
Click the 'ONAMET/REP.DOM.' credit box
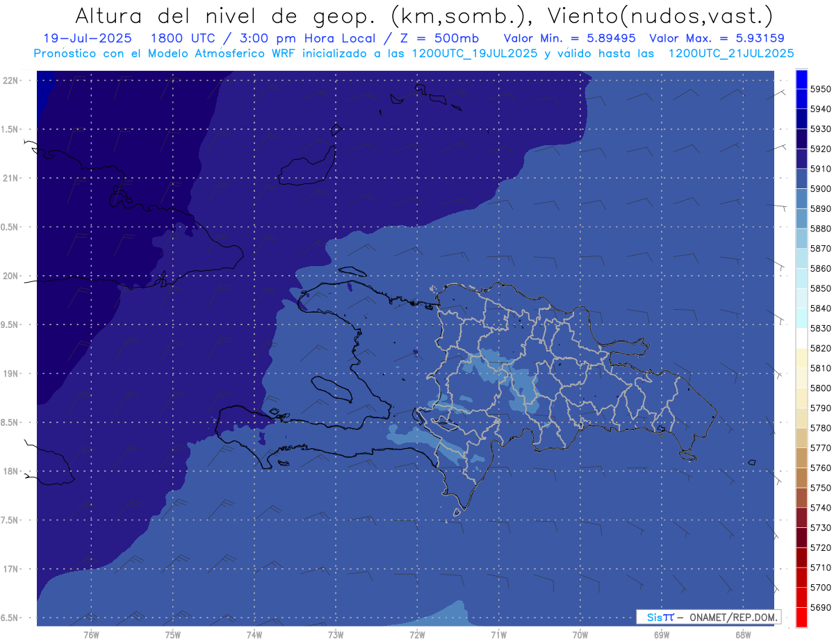tap(709, 617)
